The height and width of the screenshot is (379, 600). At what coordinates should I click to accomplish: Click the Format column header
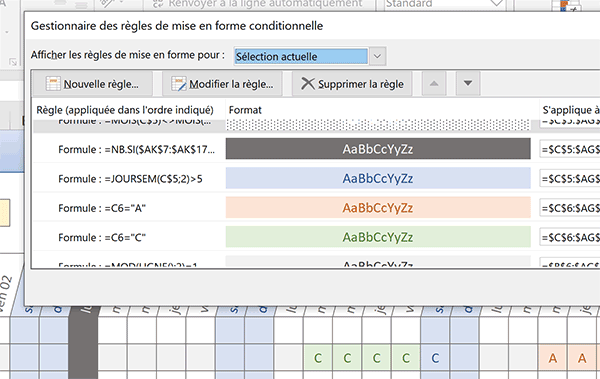pos(245,110)
